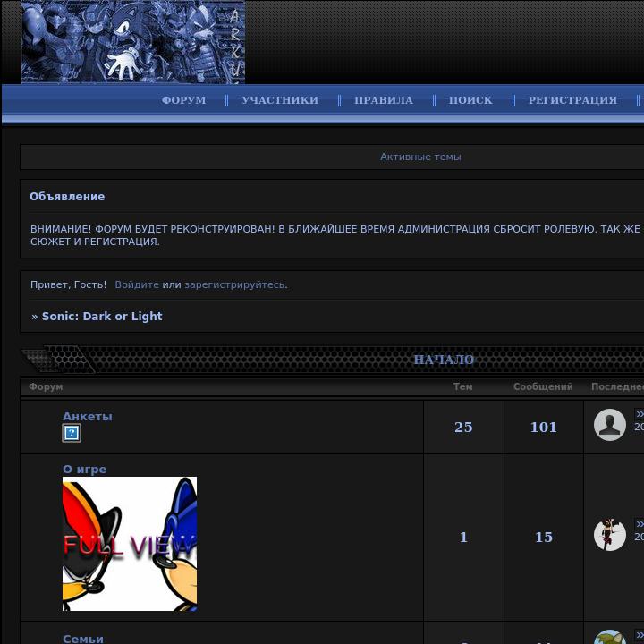
Task: Open the Анкеты forum section
Action: [x=88, y=417]
